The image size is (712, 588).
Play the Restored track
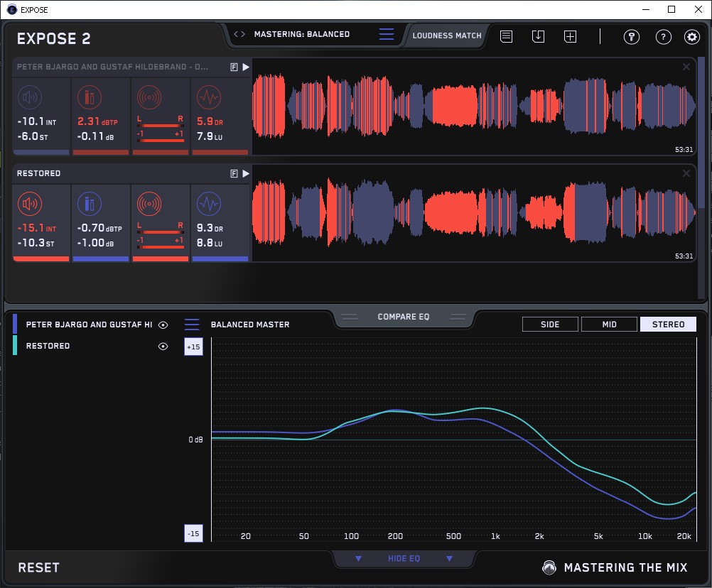pos(246,173)
